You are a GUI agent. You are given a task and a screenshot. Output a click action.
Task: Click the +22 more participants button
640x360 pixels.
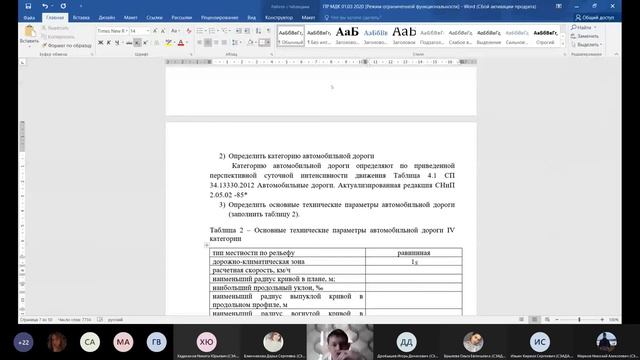tap(24, 342)
